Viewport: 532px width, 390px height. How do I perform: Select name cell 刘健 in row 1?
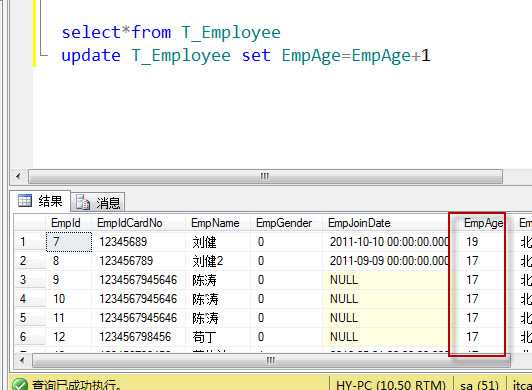[204, 242]
